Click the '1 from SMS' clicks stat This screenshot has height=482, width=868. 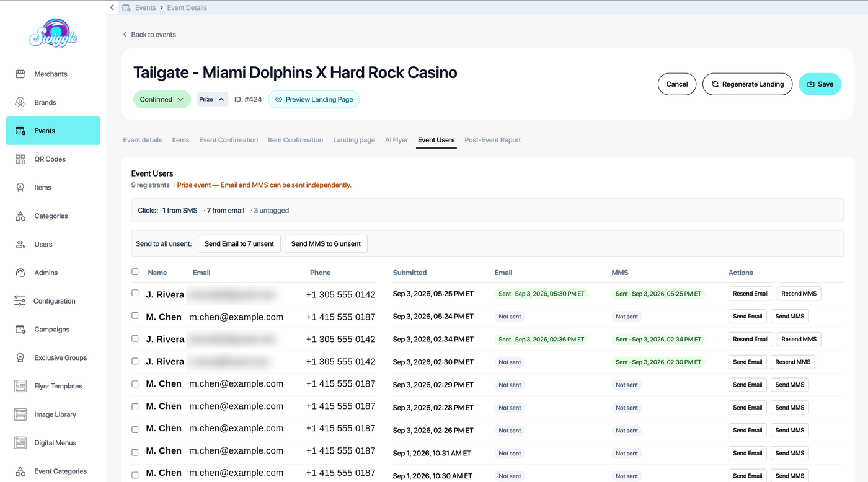click(180, 211)
